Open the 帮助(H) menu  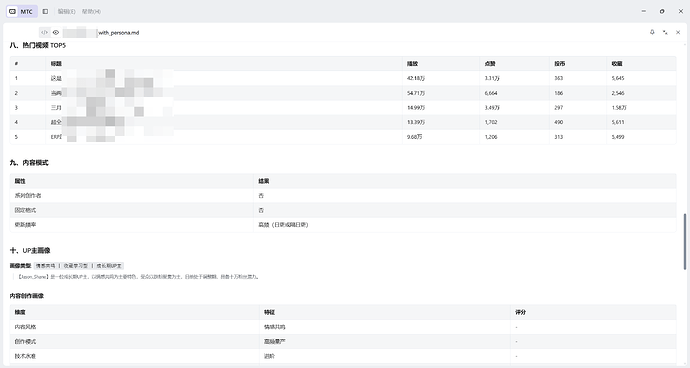[91, 11]
